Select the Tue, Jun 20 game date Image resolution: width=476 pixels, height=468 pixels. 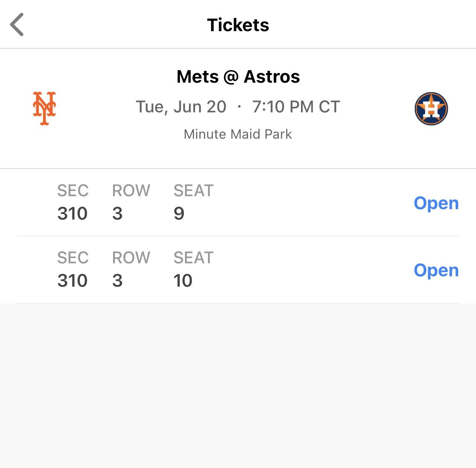tap(181, 107)
